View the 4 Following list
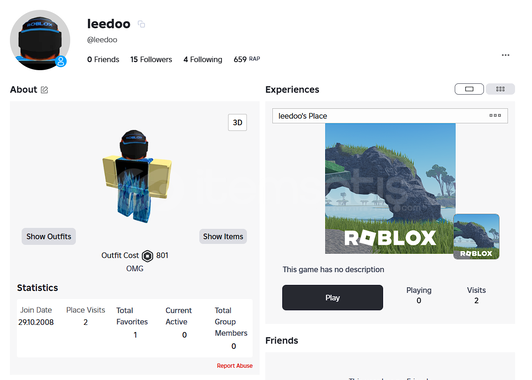The image size is (532, 380). pos(203,59)
